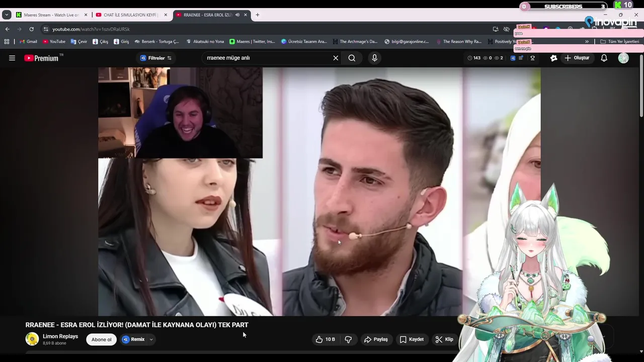Expand the dropdown arrow beside Remix

coord(151,339)
